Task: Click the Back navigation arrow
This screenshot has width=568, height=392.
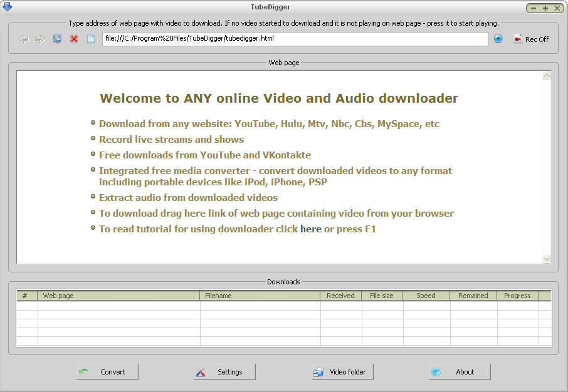Action: [24, 39]
